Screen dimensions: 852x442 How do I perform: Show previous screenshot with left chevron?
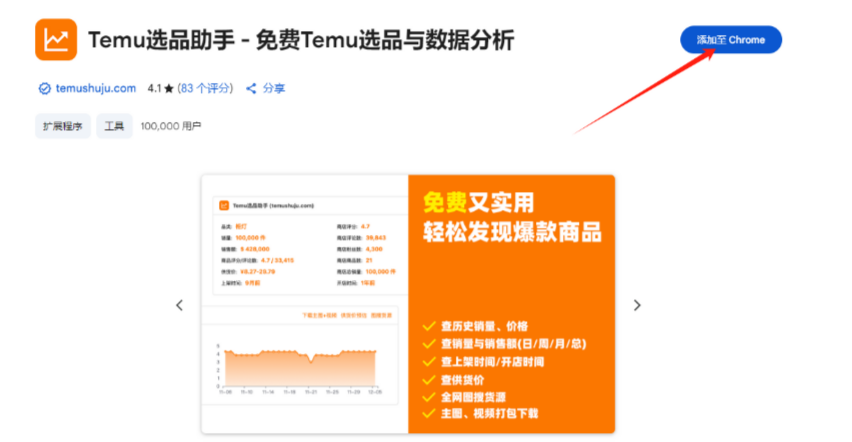pos(179,306)
